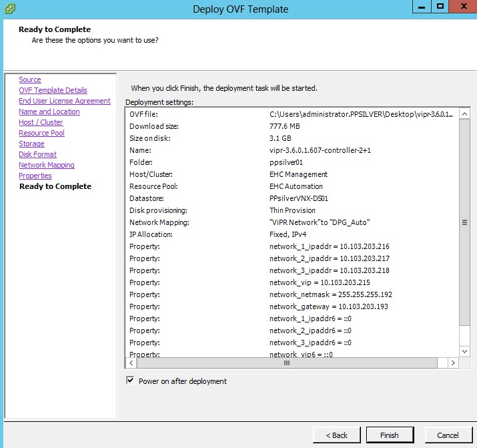Go to the Properties step
Screen dimensions: 477x448
click(35, 176)
